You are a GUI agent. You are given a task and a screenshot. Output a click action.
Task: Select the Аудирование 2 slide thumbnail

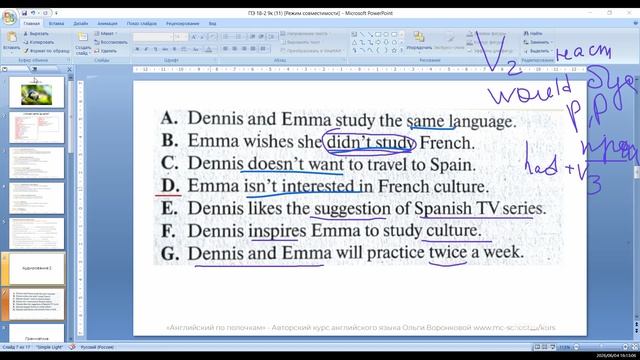pyautogui.click(x=37, y=268)
